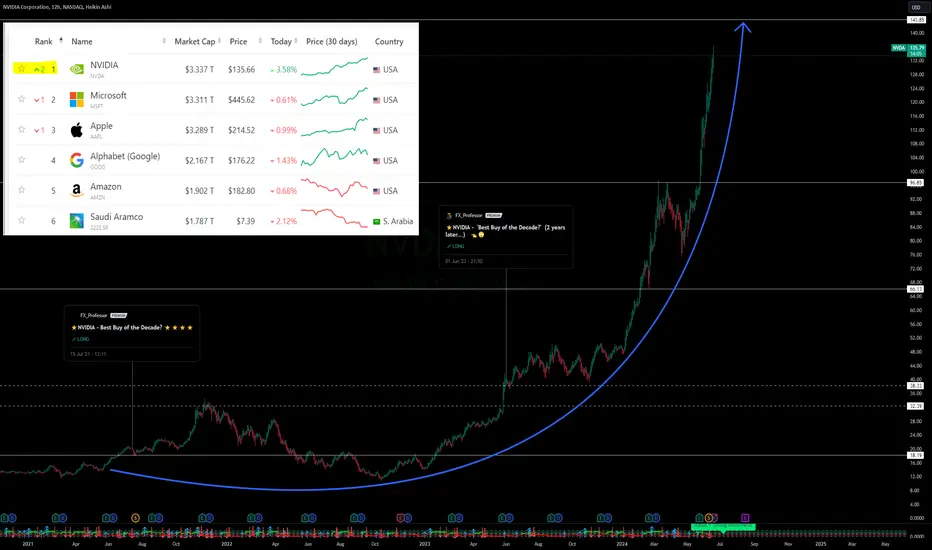
Task: Click the NVIDIA logo icon
Action: 77,70
